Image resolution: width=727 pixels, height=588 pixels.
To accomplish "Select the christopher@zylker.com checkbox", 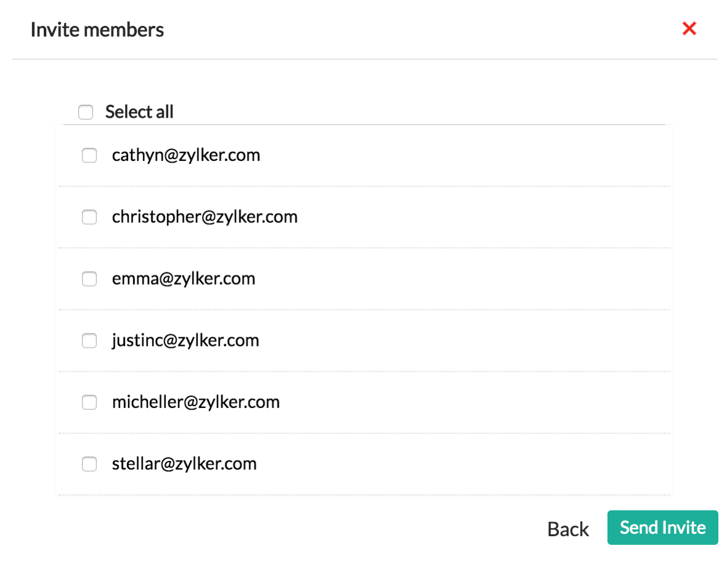I will click(x=89, y=217).
